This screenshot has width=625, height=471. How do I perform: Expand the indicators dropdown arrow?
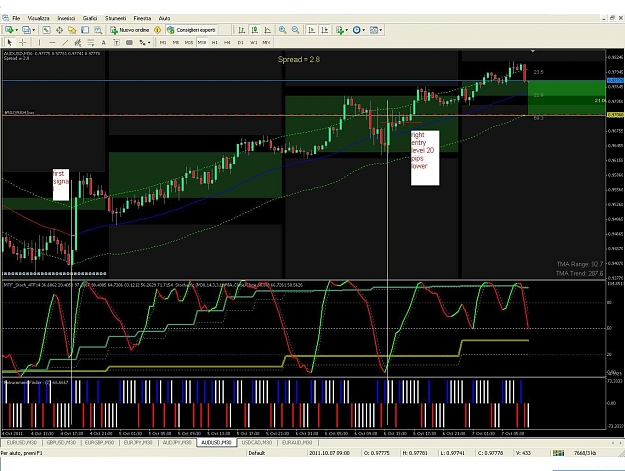[347, 30]
